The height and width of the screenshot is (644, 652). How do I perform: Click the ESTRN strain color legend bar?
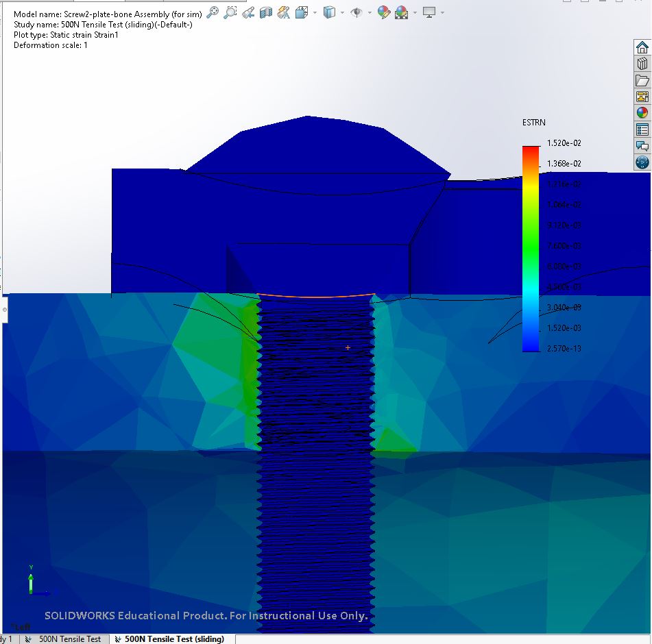click(531, 248)
